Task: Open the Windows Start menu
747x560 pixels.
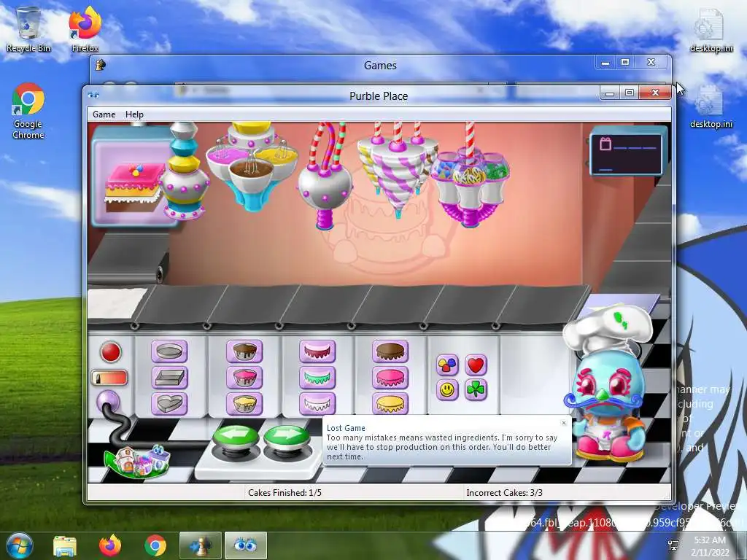Action: [18, 545]
